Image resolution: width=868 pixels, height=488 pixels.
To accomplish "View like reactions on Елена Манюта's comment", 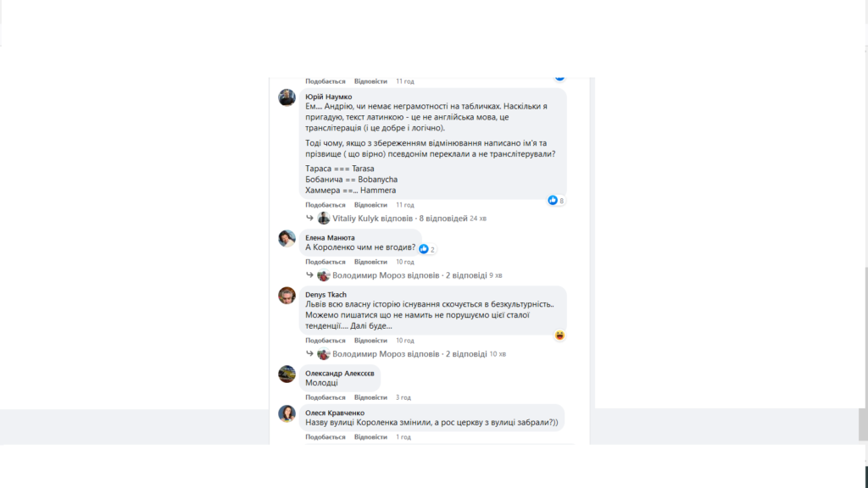I will pos(427,249).
